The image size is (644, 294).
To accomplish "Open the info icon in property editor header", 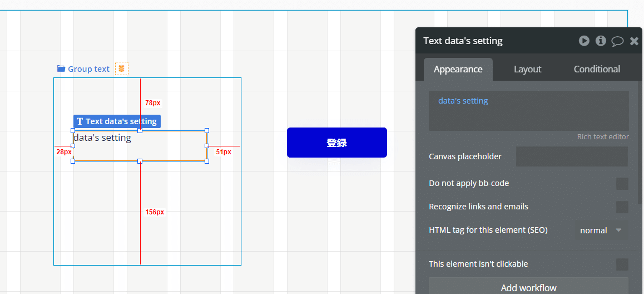I will click(601, 41).
